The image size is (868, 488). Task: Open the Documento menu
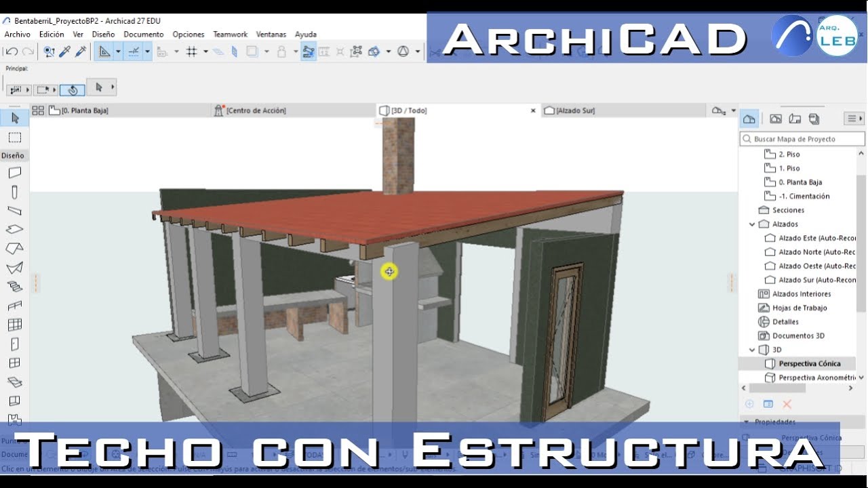[x=144, y=34]
